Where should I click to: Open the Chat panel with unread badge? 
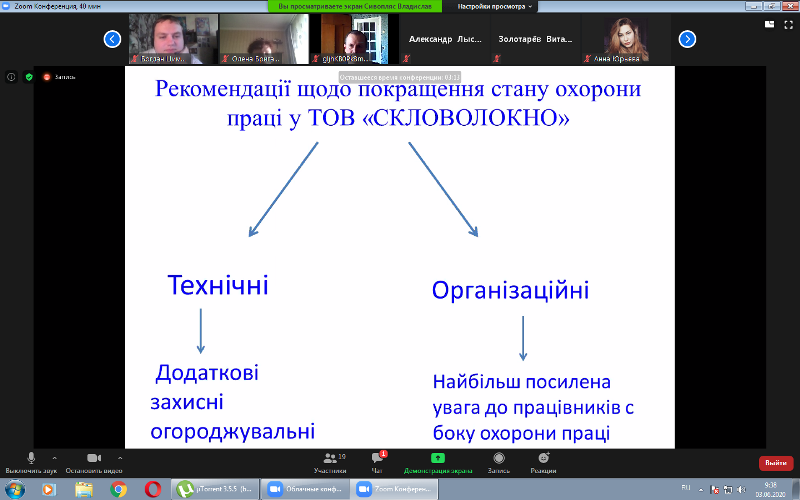pos(378,462)
